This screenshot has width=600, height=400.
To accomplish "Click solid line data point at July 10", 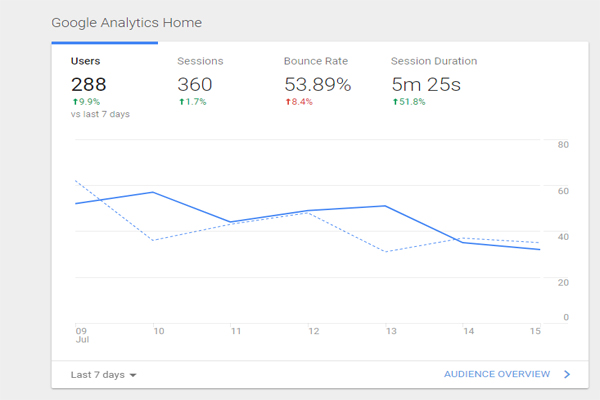I will 153,192.
